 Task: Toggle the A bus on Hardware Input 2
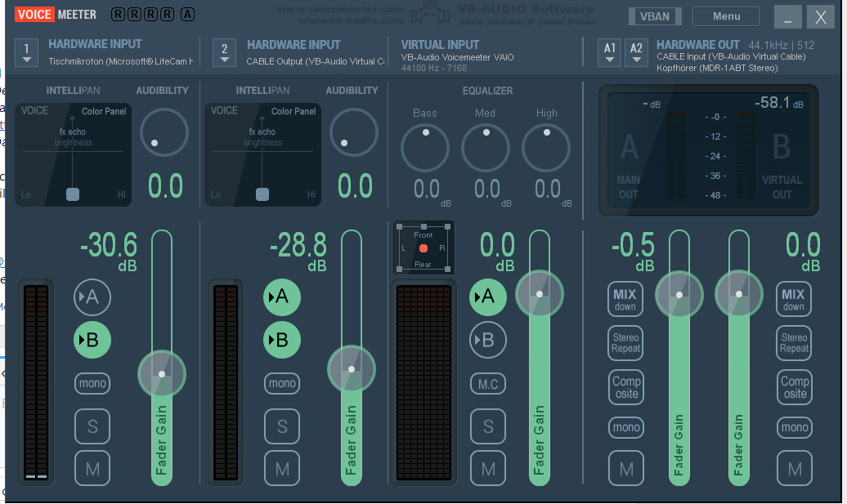click(282, 297)
